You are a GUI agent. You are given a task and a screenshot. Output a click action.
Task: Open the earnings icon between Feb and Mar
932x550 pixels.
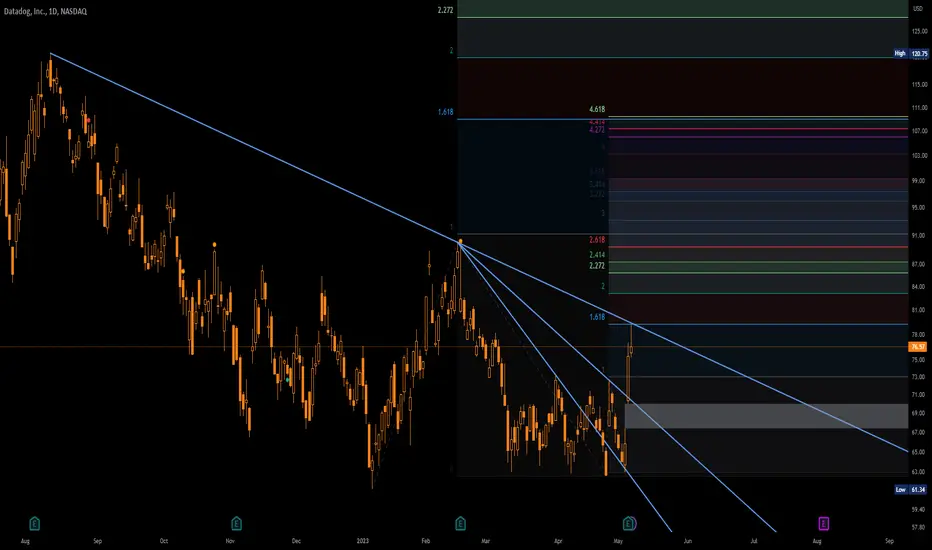click(x=460, y=523)
